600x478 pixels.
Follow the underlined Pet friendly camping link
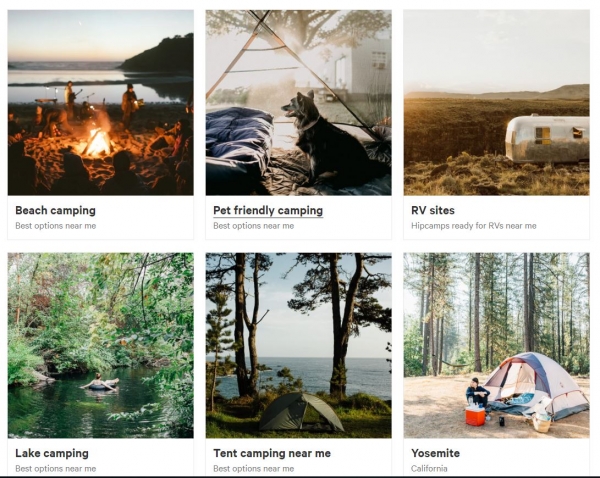coord(268,210)
